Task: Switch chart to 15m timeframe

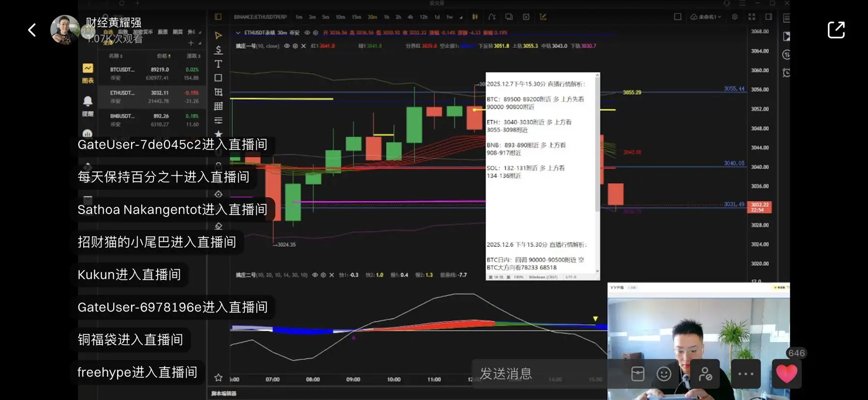Action: [x=356, y=17]
